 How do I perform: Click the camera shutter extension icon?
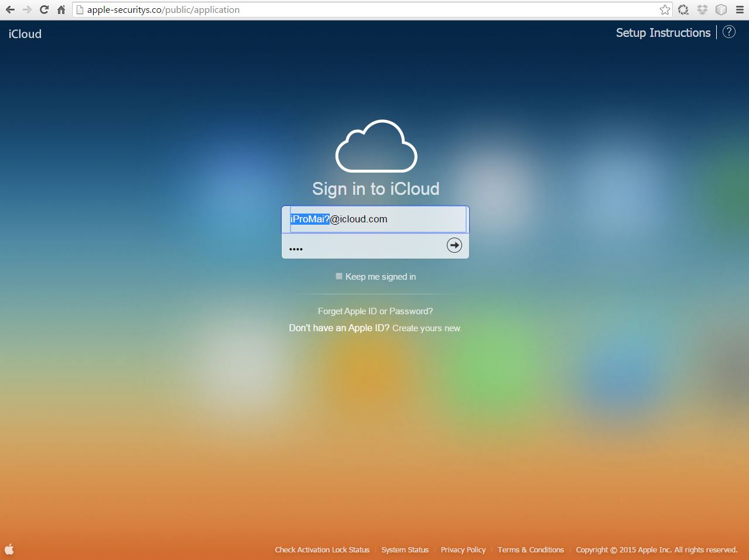tap(683, 10)
